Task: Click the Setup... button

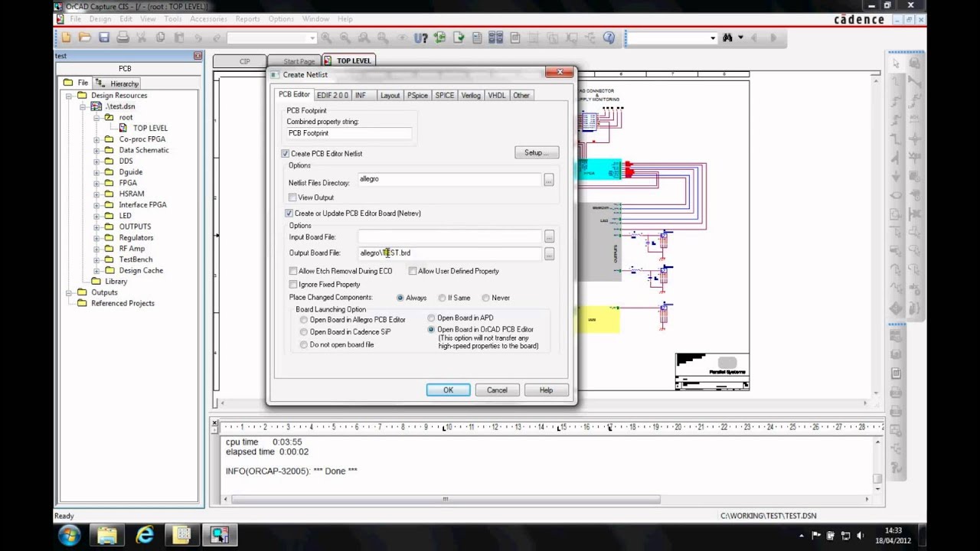Action: point(537,153)
